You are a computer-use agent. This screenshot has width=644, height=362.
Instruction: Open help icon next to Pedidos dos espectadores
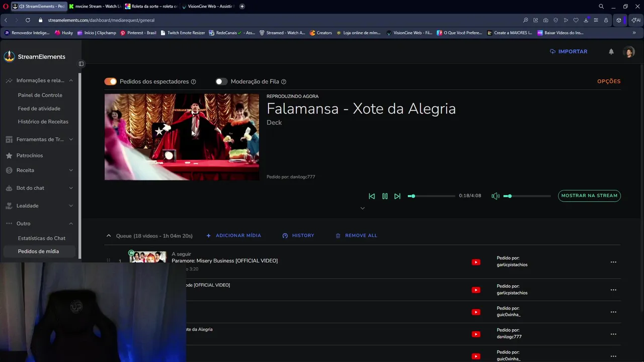(194, 81)
